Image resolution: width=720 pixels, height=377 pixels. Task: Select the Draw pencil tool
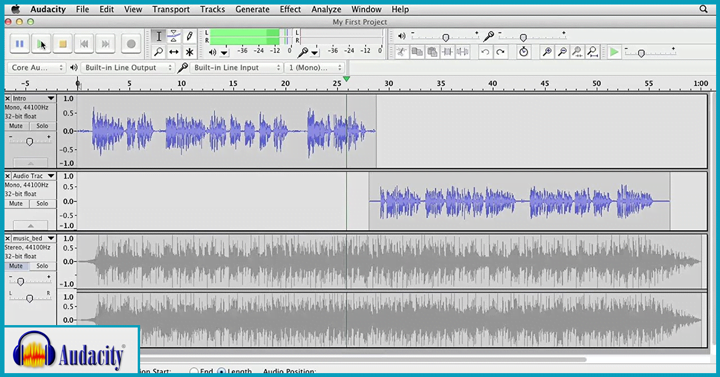[189, 36]
